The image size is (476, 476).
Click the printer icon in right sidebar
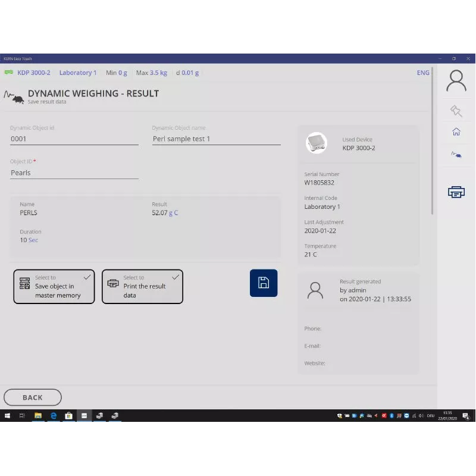point(456,192)
